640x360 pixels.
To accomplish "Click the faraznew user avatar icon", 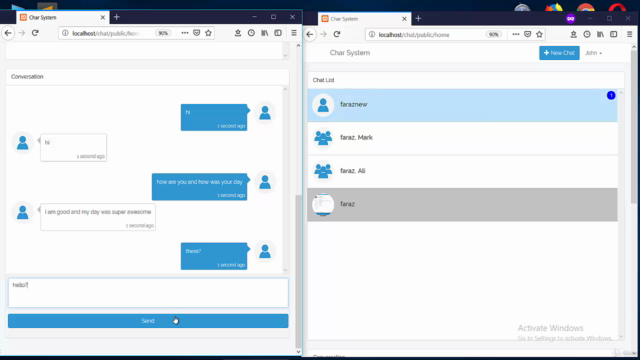I will click(323, 105).
